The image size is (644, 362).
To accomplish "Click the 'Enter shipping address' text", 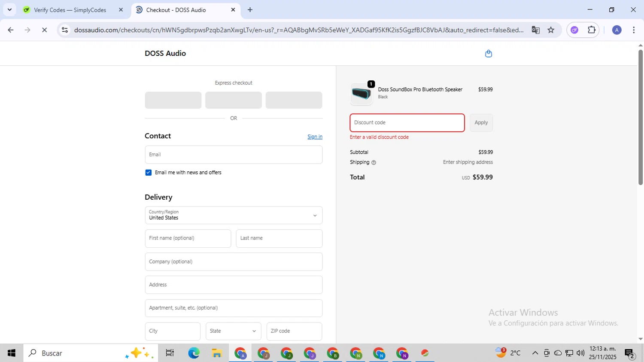I will click(x=468, y=162).
